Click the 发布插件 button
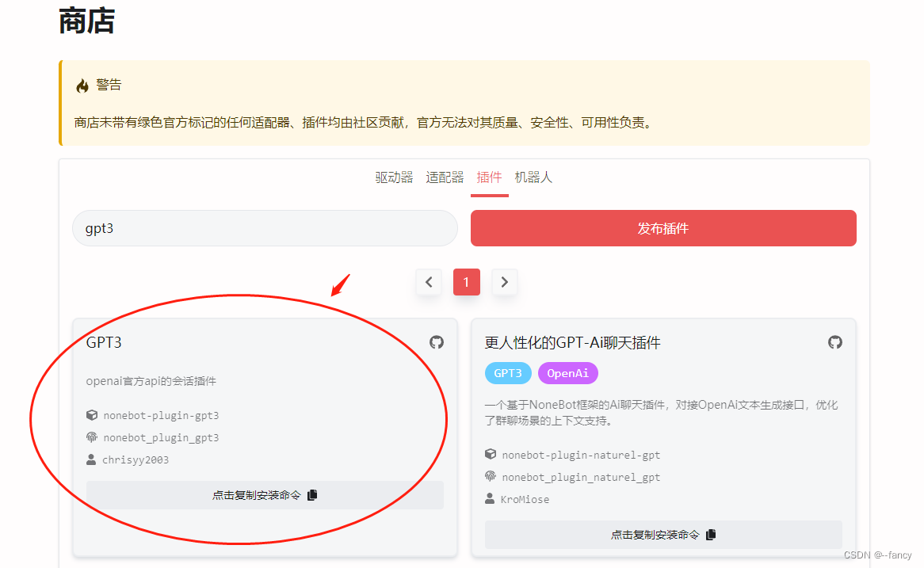Image resolution: width=924 pixels, height=568 pixels. [663, 227]
